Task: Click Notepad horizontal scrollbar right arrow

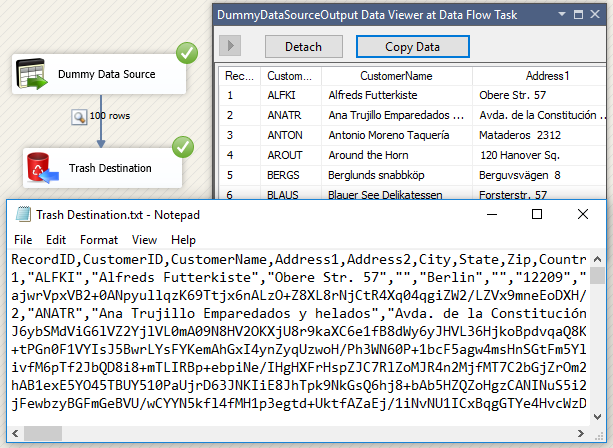Action: point(581,433)
